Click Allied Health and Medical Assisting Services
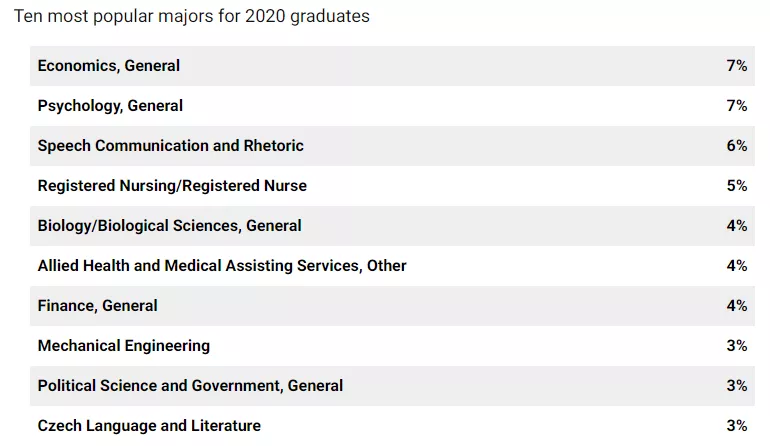This screenshot has height=446, width=770. tap(222, 266)
